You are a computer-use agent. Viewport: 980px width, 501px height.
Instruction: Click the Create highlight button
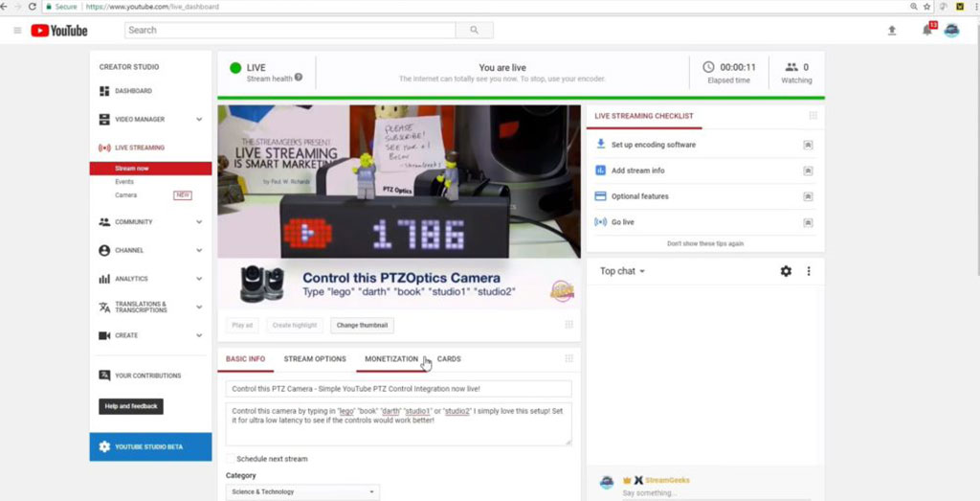click(x=295, y=326)
